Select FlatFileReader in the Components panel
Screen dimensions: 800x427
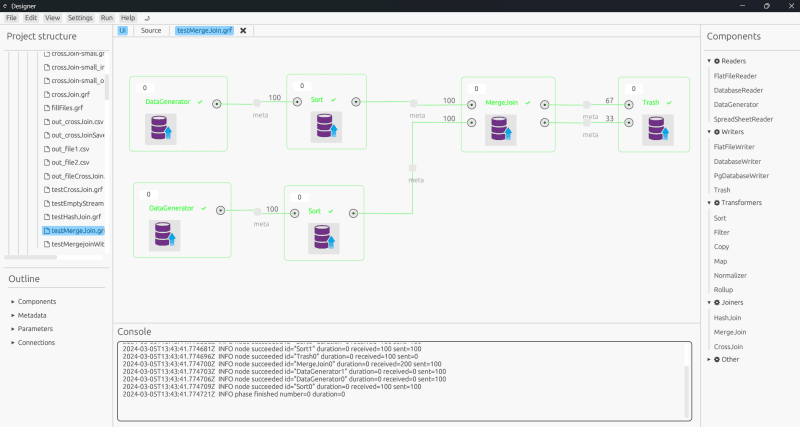[734, 76]
